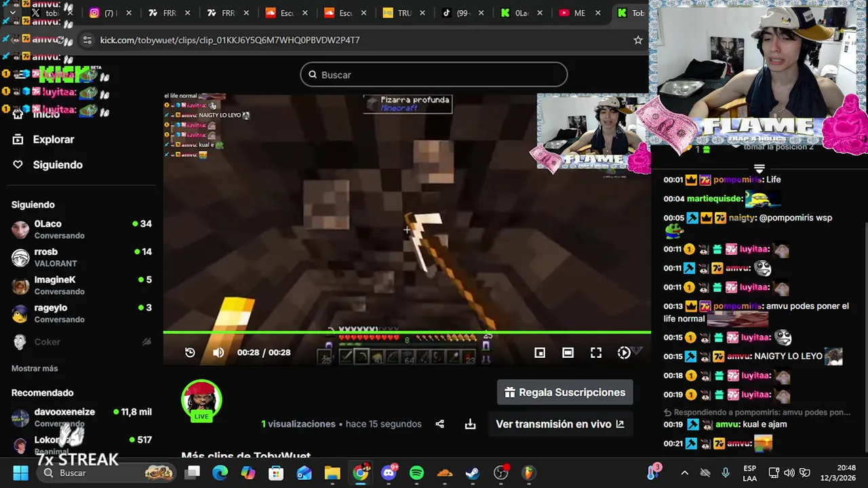
Task: Click the microphone icon in system tray
Action: tap(726, 473)
